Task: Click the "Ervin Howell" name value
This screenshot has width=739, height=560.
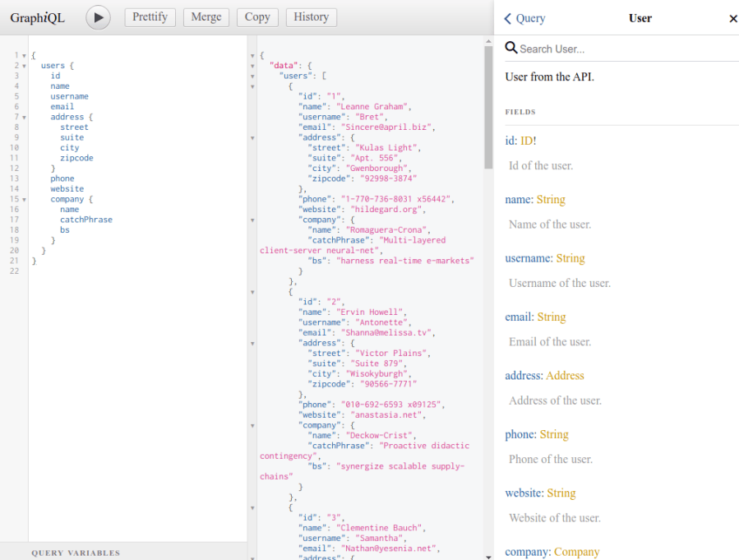Action: (x=369, y=312)
